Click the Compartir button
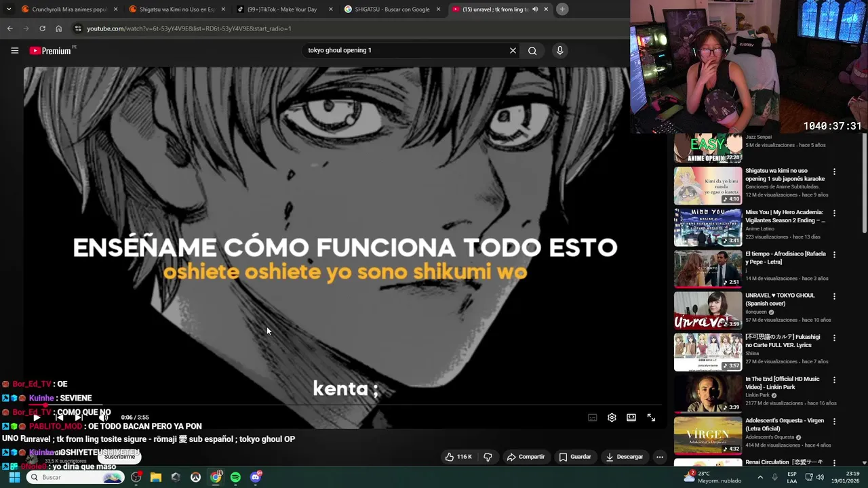Image resolution: width=868 pixels, height=488 pixels. click(x=526, y=457)
